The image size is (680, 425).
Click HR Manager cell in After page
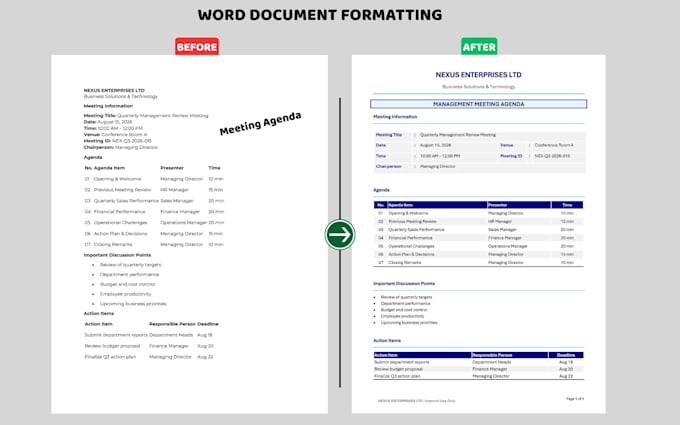click(500, 222)
